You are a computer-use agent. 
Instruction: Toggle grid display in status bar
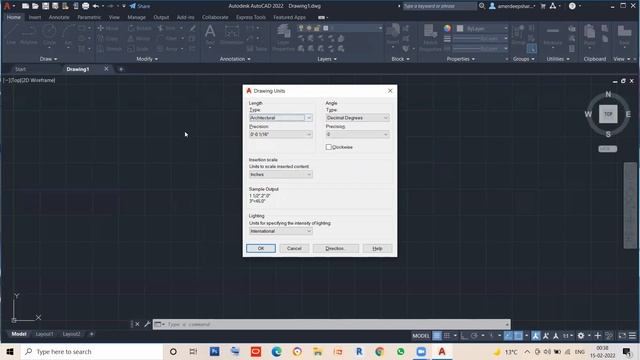(437, 336)
